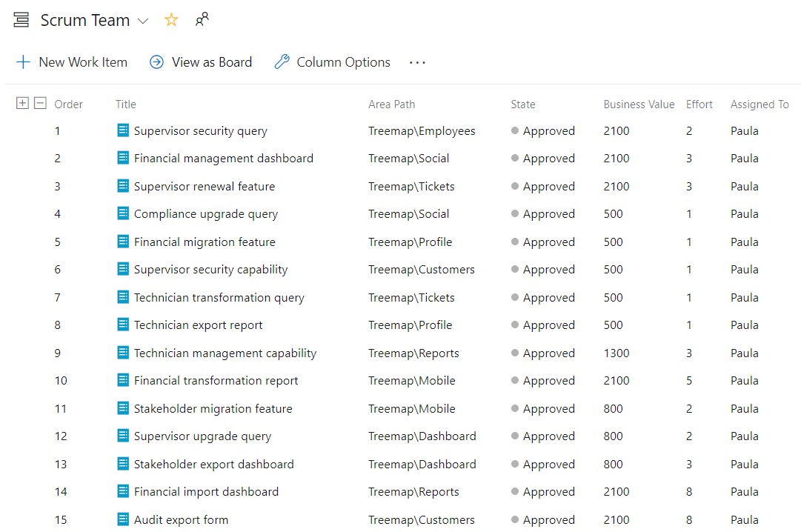Image resolution: width=801 pixels, height=532 pixels.
Task: Expand all backlog rows with plus box
Action: coord(22,104)
